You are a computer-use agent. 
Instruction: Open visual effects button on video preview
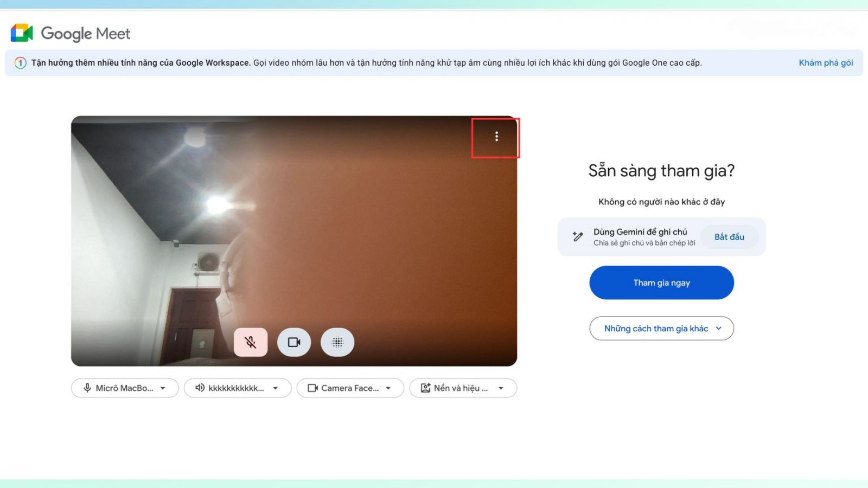tap(337, 342)
